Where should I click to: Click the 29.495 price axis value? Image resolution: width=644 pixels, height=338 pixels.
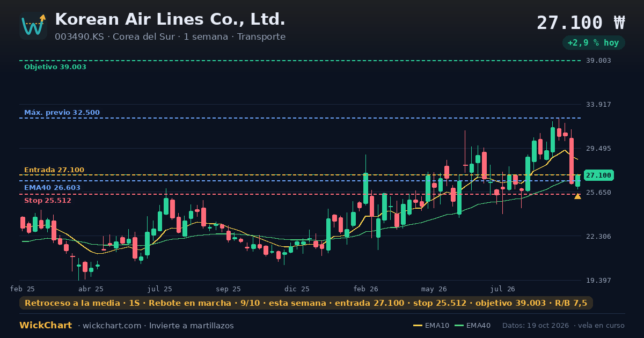(x=598, y=149)
